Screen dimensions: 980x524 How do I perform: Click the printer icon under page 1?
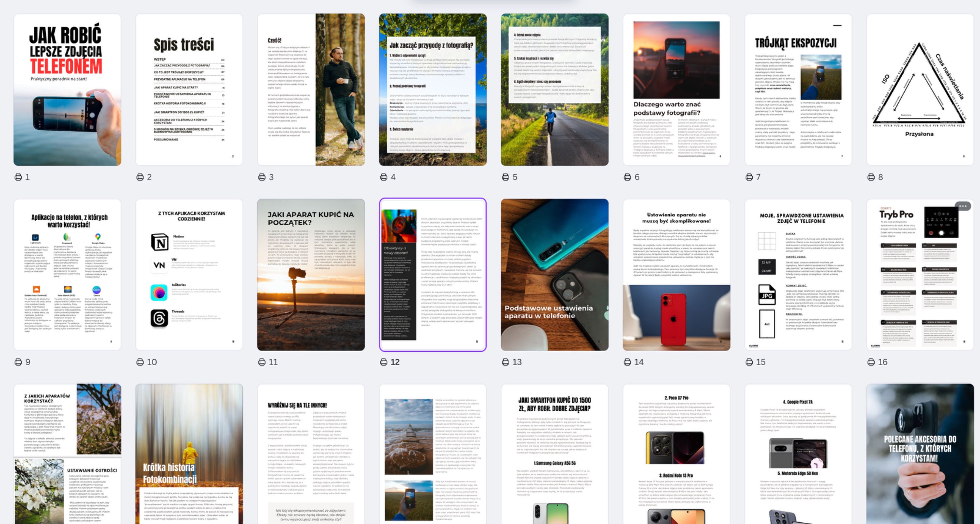click(18, 177)
